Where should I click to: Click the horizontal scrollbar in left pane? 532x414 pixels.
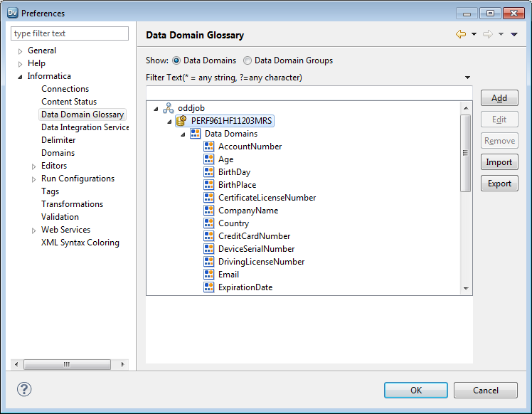[68, 364]
